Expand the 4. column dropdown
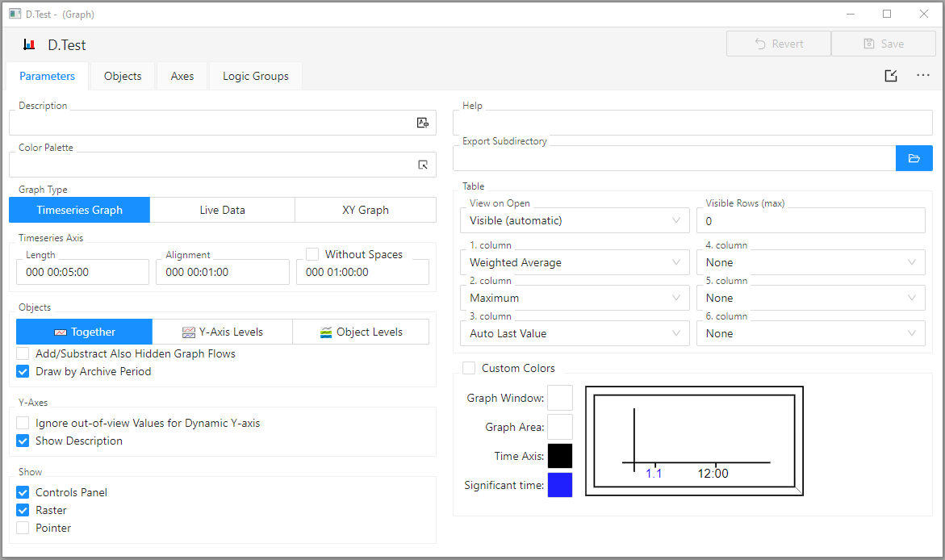This screenshot has height=560, width=945. (x=810, y=262)
